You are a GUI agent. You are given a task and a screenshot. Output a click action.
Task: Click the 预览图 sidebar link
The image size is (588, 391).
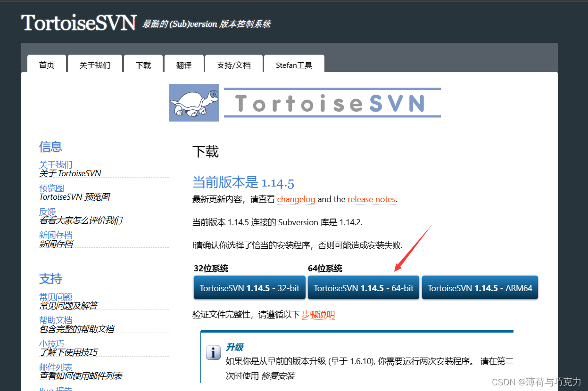pos(51,188)
